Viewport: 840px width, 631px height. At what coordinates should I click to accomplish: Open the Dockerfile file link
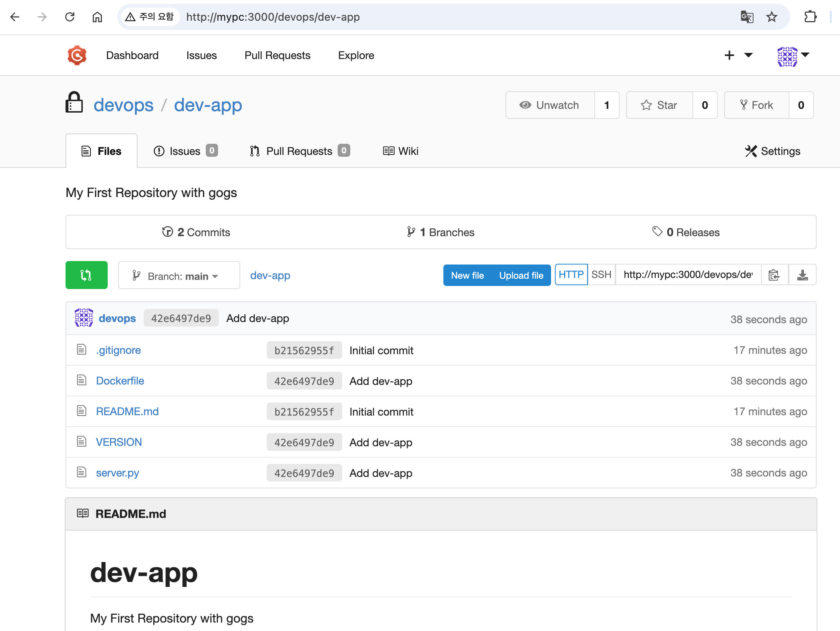(120, 381)
